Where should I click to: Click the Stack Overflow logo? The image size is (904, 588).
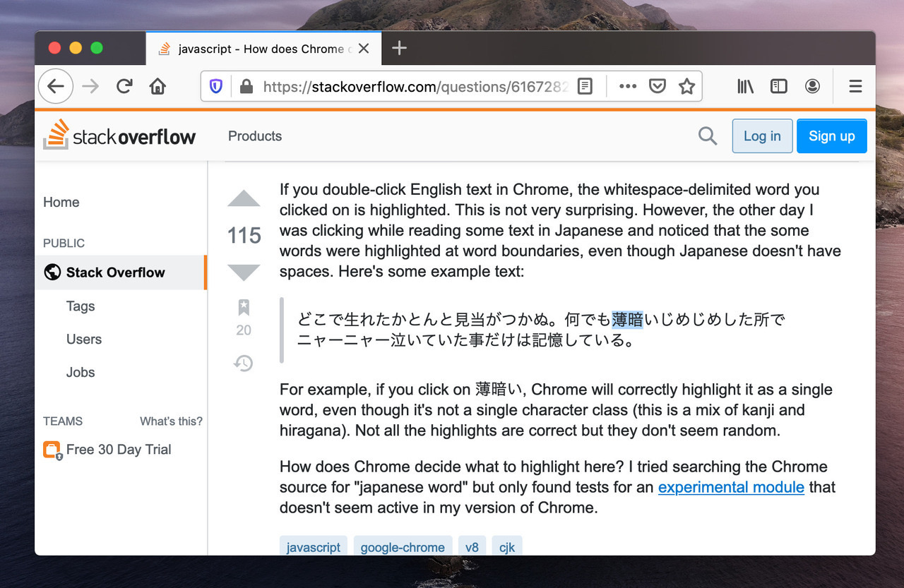(x=119, y=135)
